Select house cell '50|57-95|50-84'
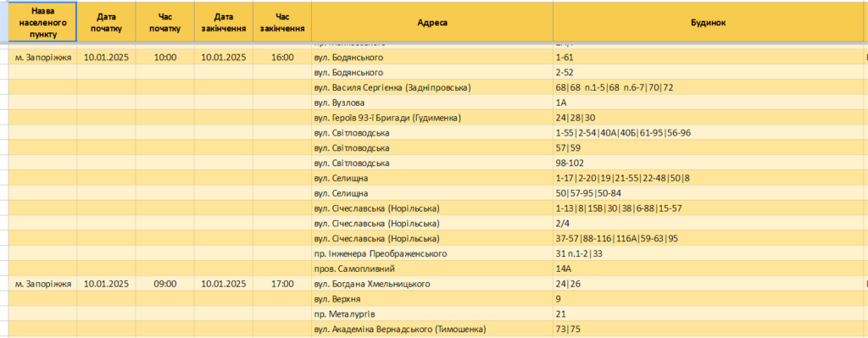Image resolution: width=868 pixels, height=338 pixels. pos(708,193)
